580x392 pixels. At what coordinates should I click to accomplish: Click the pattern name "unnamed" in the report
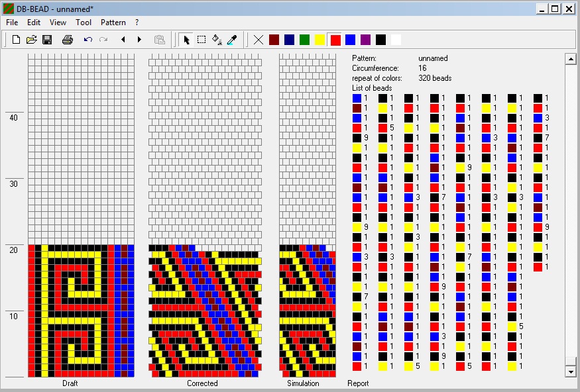[433, 58]
